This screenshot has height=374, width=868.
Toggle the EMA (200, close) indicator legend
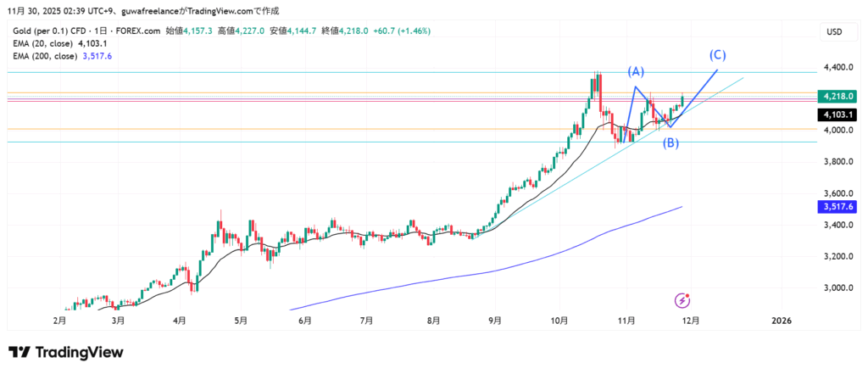(45, 55)
